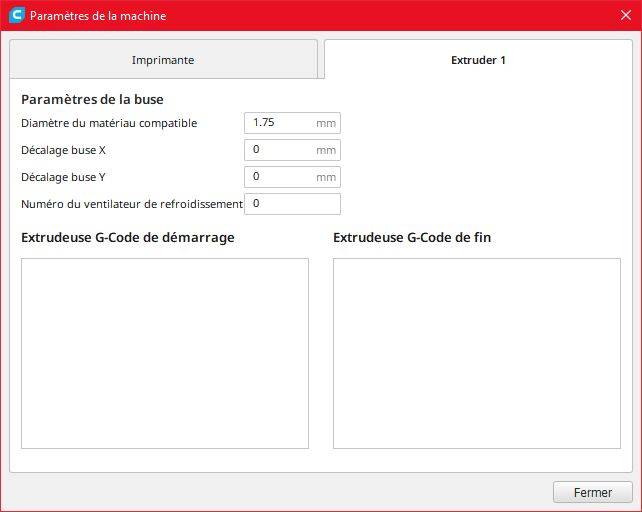Viewport: 642px width, 512px height.
Task: Click the Cura application icon in title bar
Action: click(17, 16)
